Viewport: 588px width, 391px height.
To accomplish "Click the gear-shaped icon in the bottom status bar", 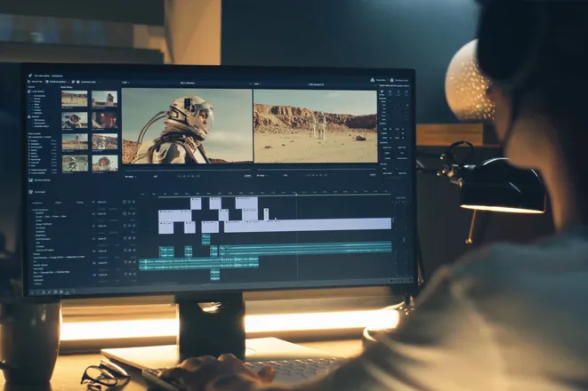I will [x=61, y=292].
